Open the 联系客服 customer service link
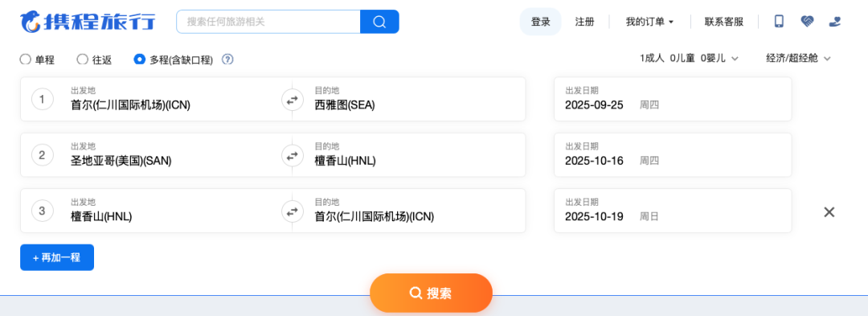Screen dimensions: 868x316 724,22
